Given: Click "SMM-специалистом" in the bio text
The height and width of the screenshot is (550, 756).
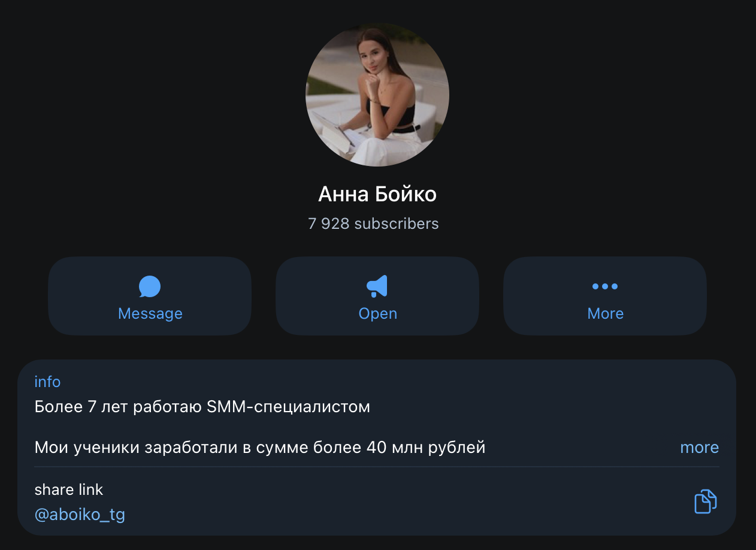Looking at the screenshot, I should (288, 407).
